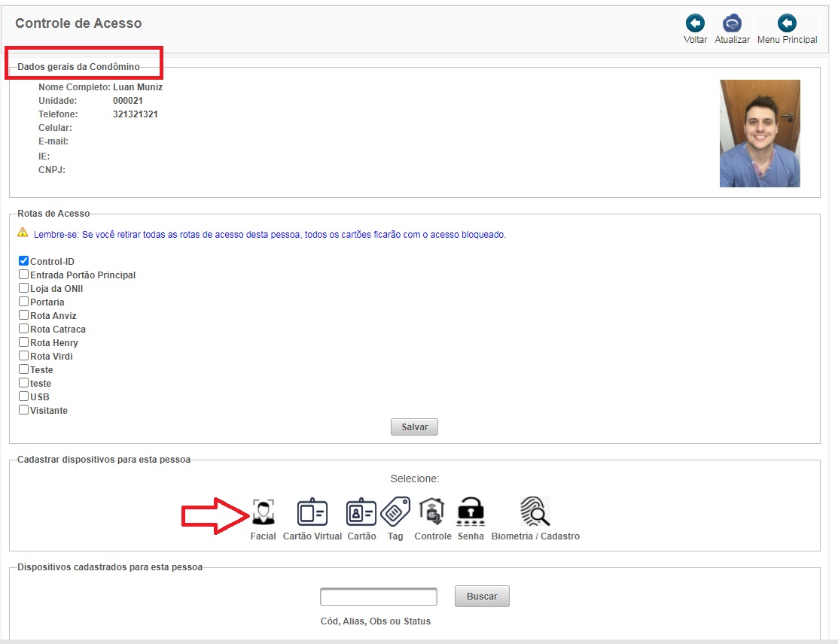This screenshot has width=838, height=644.
Task: Open the Controle remote icon
Action: click(432, 512)
